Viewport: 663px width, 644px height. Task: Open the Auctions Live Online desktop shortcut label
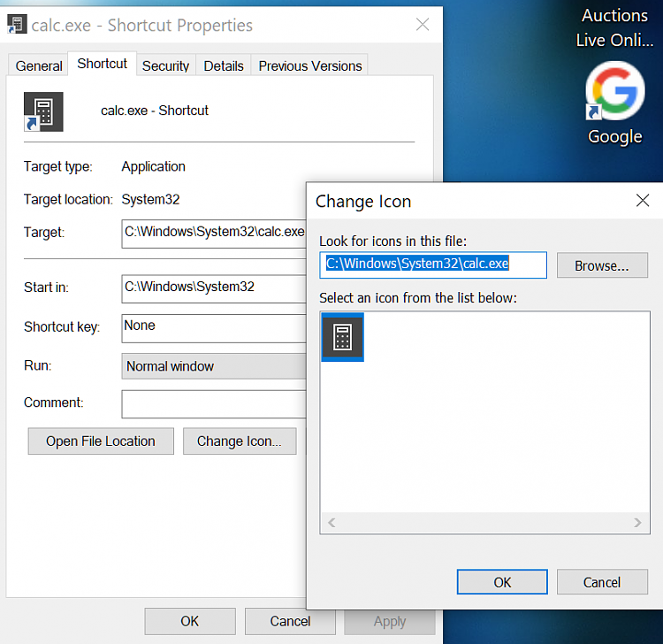coord(614,27)
